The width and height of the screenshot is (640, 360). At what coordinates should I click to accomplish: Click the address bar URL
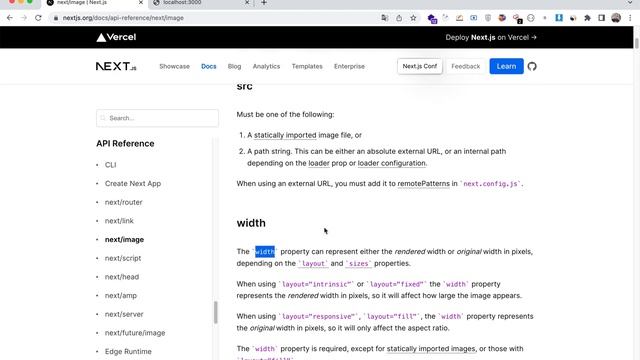[123, 18]
